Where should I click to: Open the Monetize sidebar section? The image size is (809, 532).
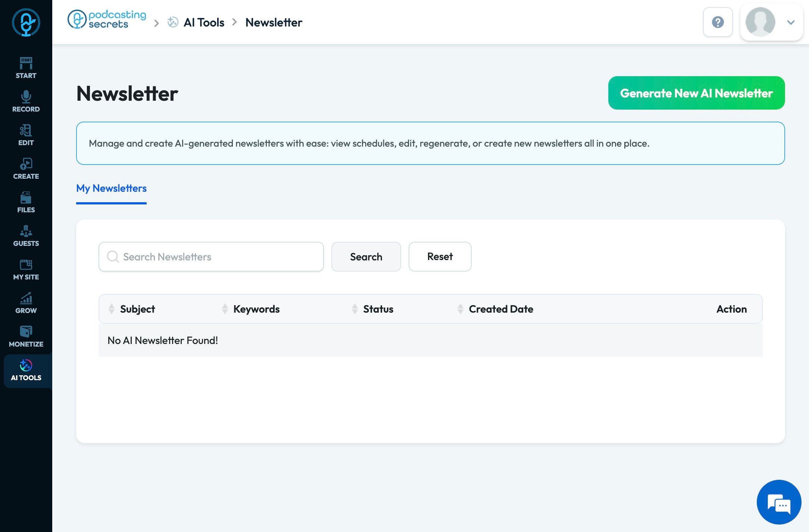(26, 336)
